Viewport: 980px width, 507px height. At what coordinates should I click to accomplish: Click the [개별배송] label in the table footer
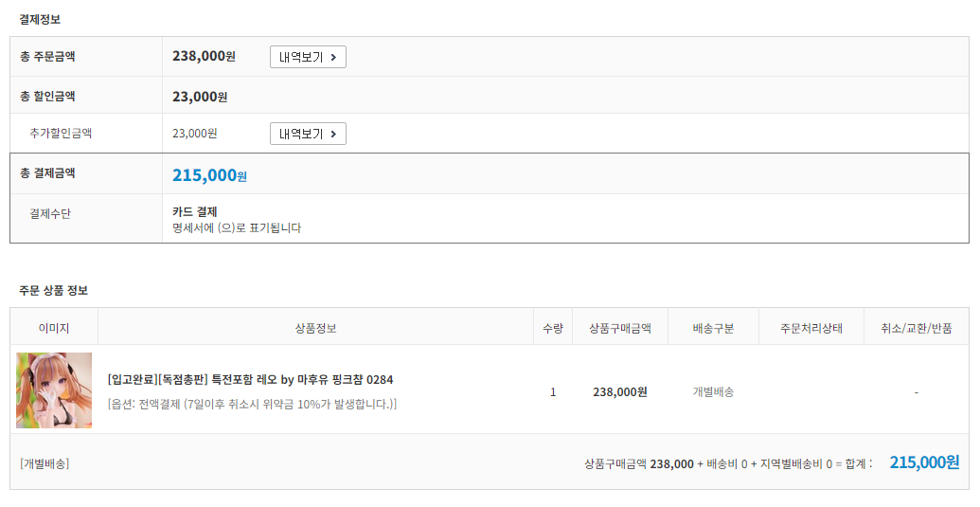(45, 463)
